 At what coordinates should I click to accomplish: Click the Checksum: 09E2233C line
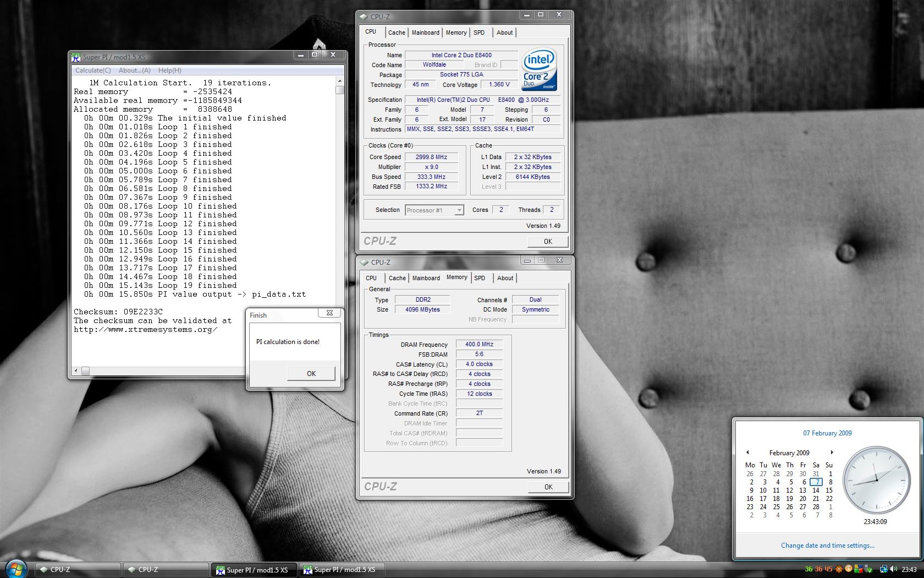pyautogui.click(x=118, y=312)
